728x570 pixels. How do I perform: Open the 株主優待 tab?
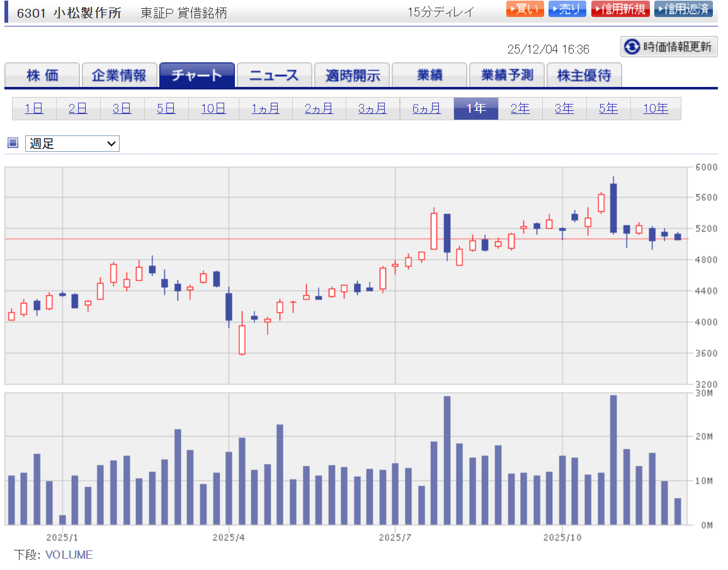click(x=584, y=76)
